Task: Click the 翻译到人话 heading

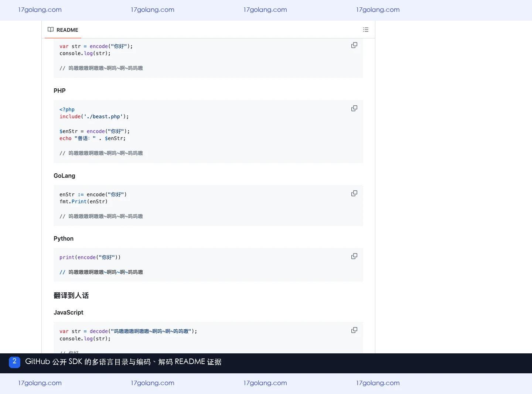Action: click(71, 295)
